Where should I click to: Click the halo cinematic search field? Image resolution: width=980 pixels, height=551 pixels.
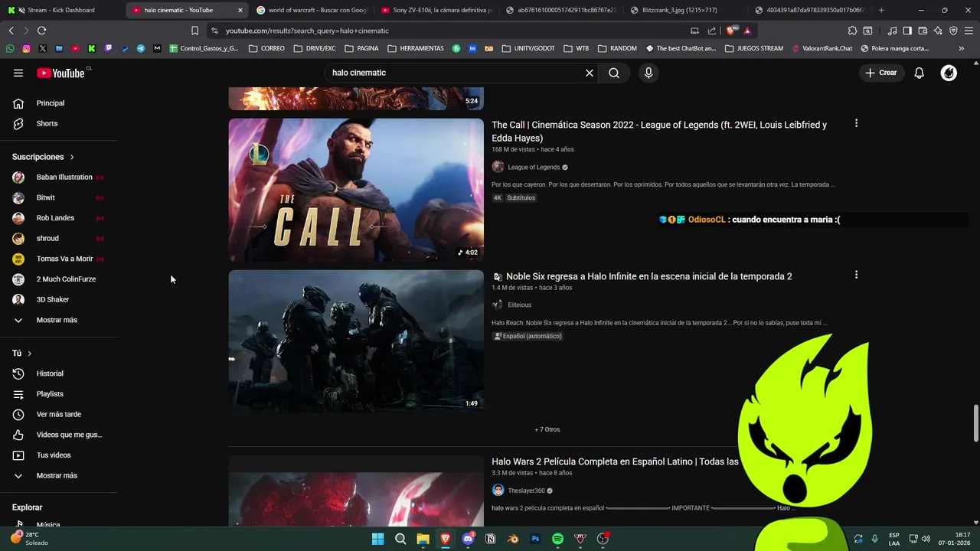pyautogui.click(x=456, y=73)
